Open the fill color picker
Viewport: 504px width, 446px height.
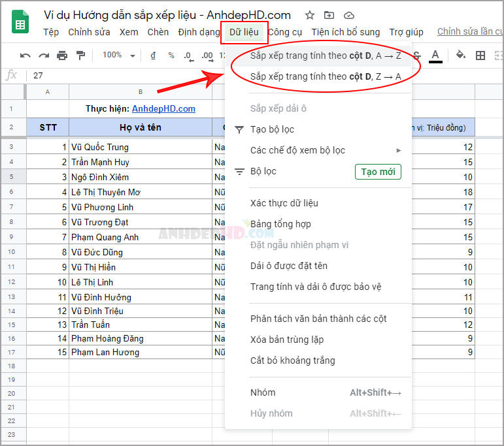coord(461,56)
